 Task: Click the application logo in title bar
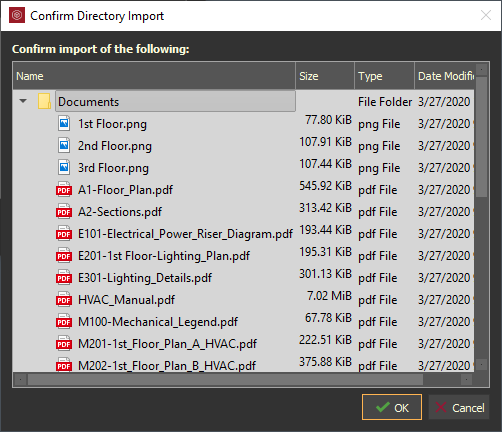pyautogui.click(x=17, y=15)
